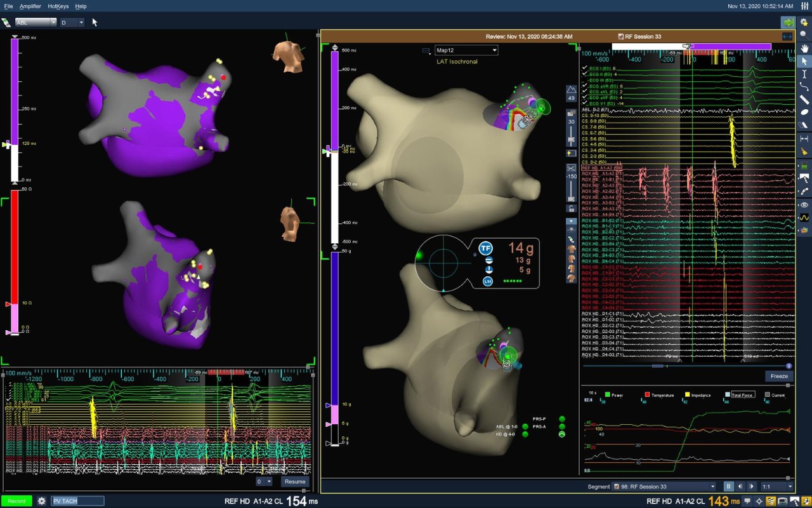812x508 pixels.
Task: Open the ABL catheter dropdown
Action: [x=36, y=22]
